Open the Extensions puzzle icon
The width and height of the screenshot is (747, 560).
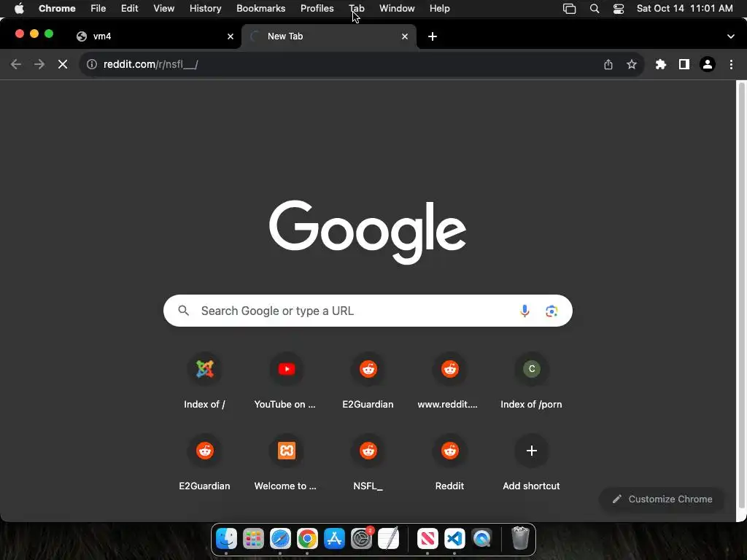[x=661, y=64]
